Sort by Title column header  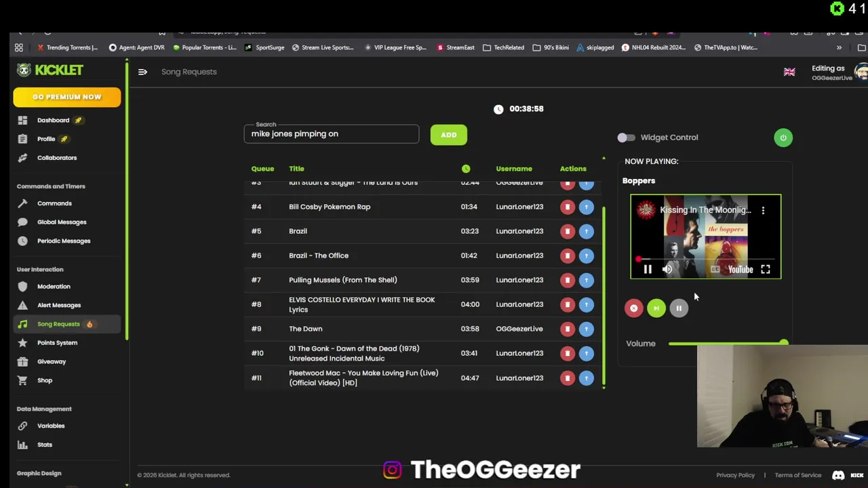[x=296, y=169]
